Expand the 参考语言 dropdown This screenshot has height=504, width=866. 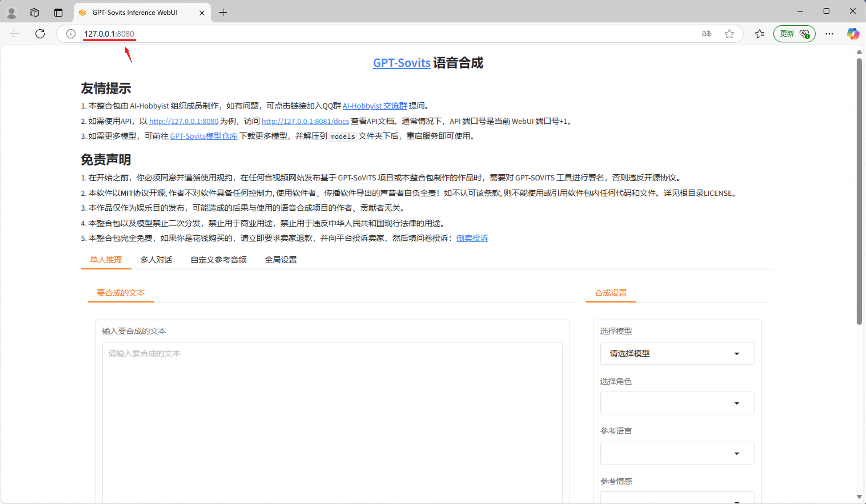[677, 453]
